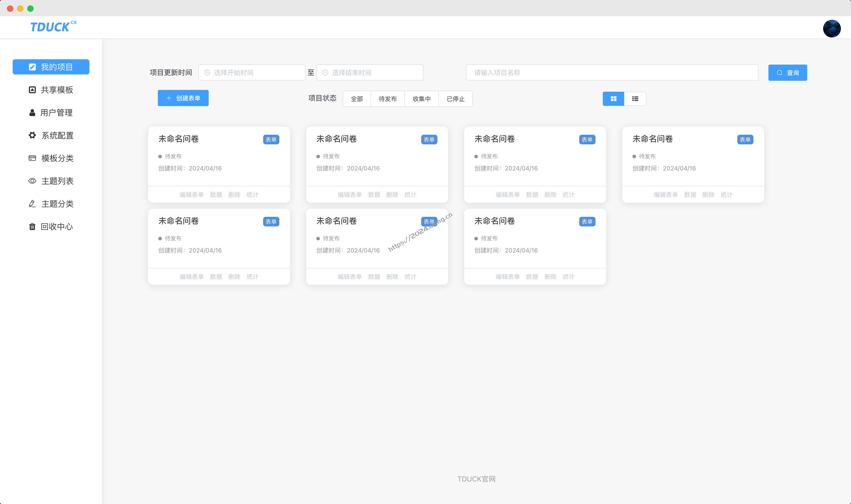Open the 回收中心 recycle center

pyautogui.click(x=51, y=226)
